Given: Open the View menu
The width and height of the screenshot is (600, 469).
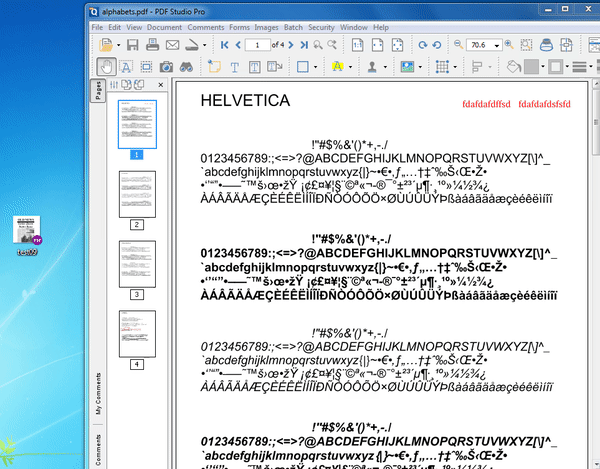Looking at the screenshot, I should point(134,27).
